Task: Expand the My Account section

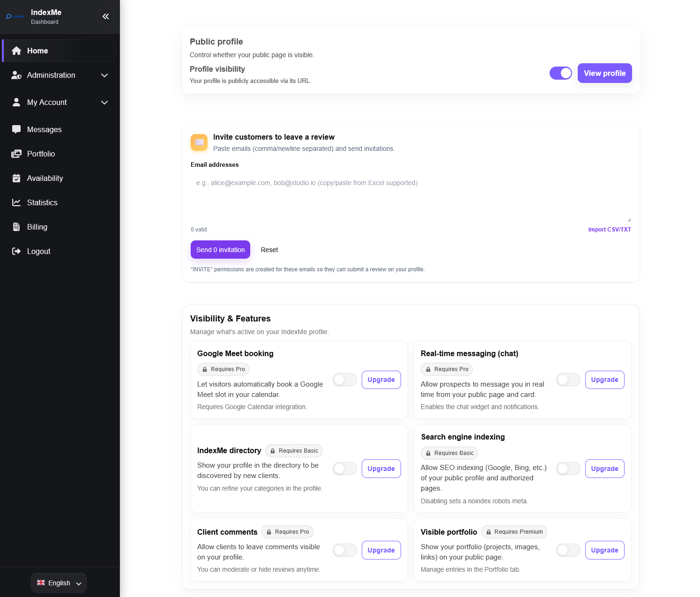Action: [x=104, y=102]
